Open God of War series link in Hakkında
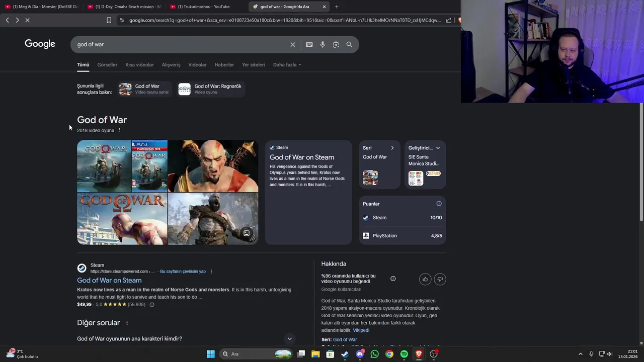This screenshot has height=362, width=644. tap(345, 340)
